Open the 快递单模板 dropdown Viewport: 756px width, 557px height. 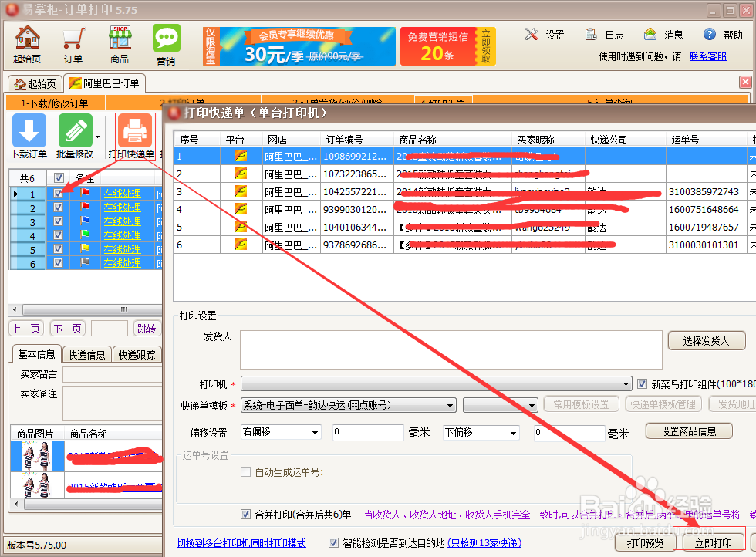[348, 405]
